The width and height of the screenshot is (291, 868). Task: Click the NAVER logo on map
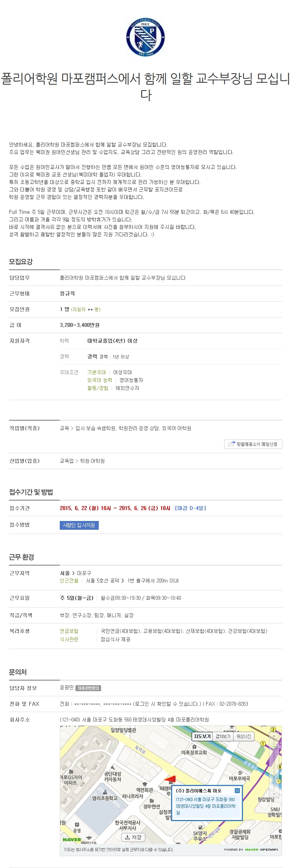pos(72,839)
